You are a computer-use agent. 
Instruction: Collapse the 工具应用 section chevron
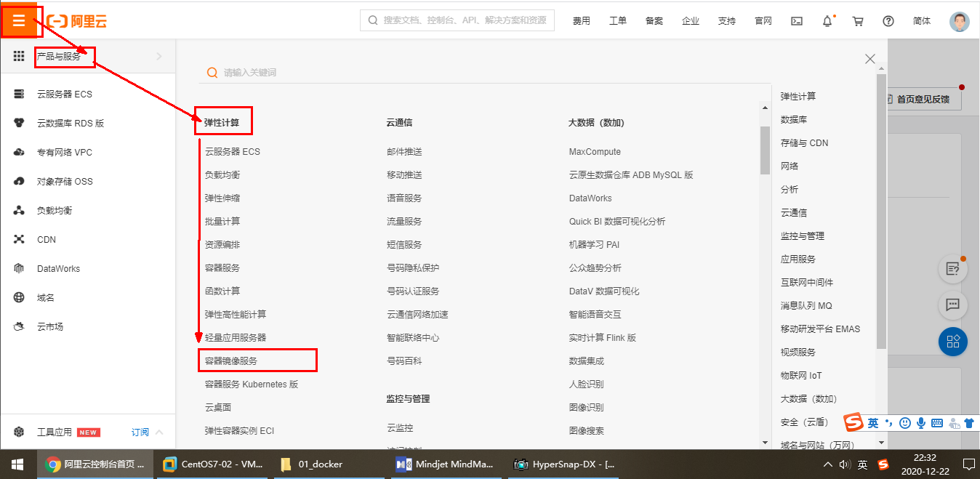pos(159,432)
